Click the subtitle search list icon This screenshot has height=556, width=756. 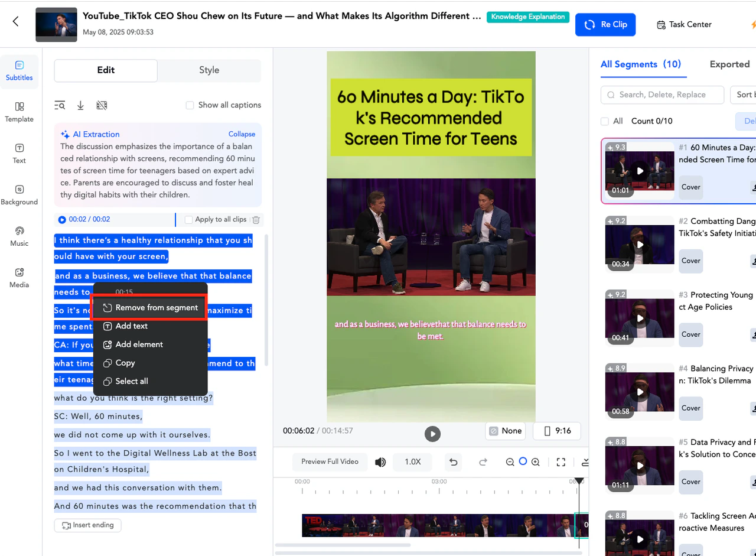tap(60, 105)
